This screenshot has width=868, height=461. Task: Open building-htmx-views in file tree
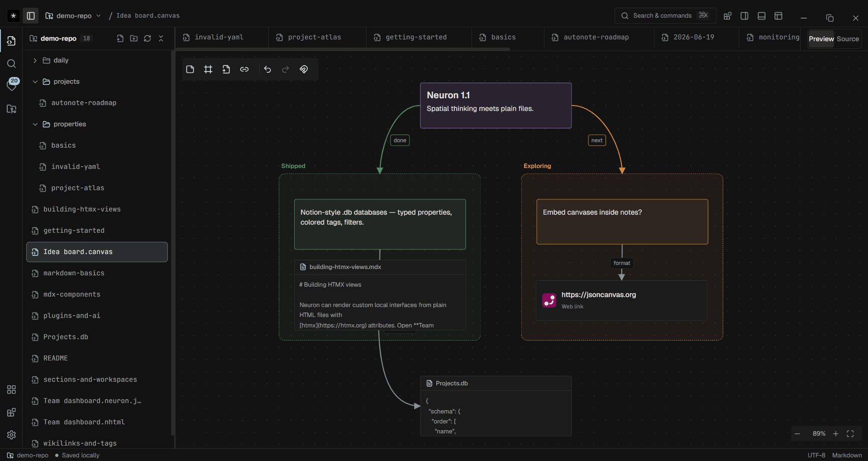pyautogui.click(x=97, y=209)
